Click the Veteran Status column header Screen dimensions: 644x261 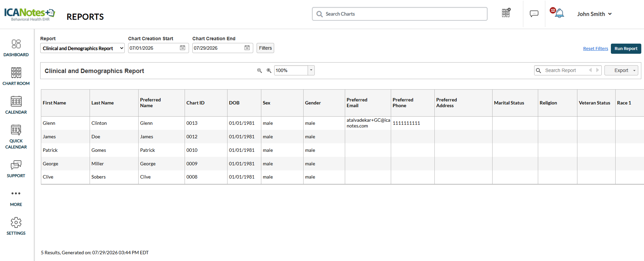point(596,103)
